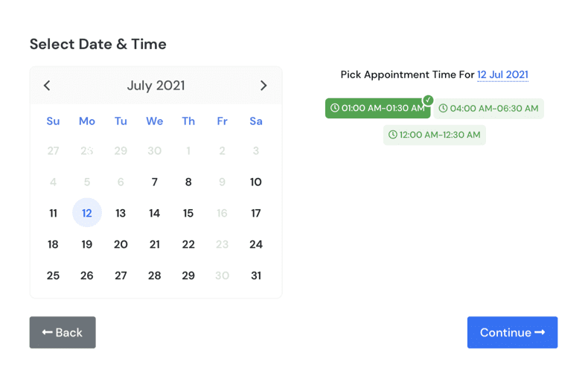Choose the 04:00 AM-06:30 AM time slot
588x367 pixels.
coord(488,109)
